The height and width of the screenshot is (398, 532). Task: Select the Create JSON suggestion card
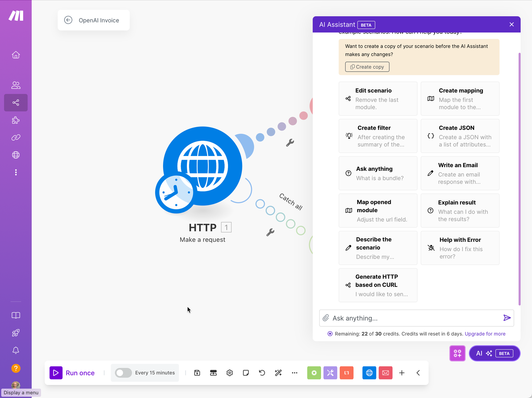point(460,136)
